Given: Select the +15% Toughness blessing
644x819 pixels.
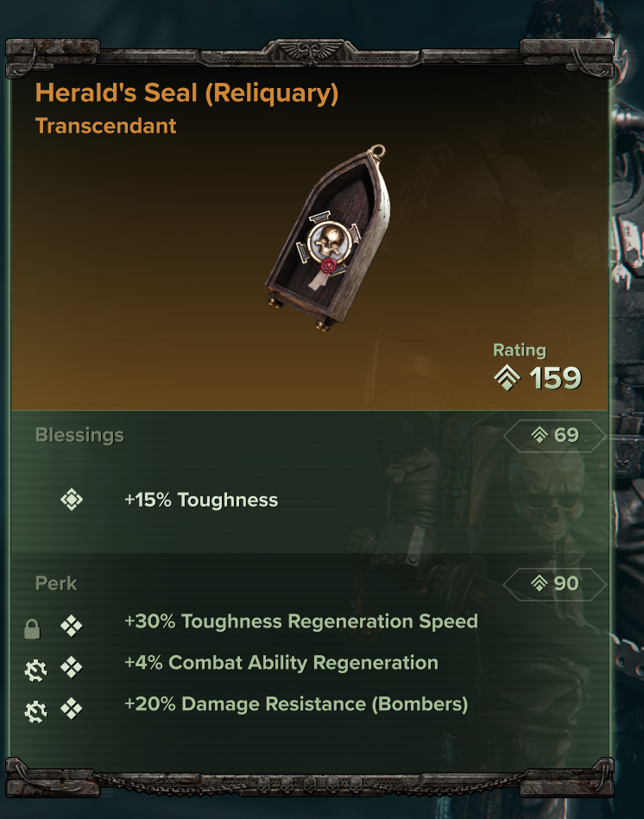Looking at the screenshot, I should [201, 500].
